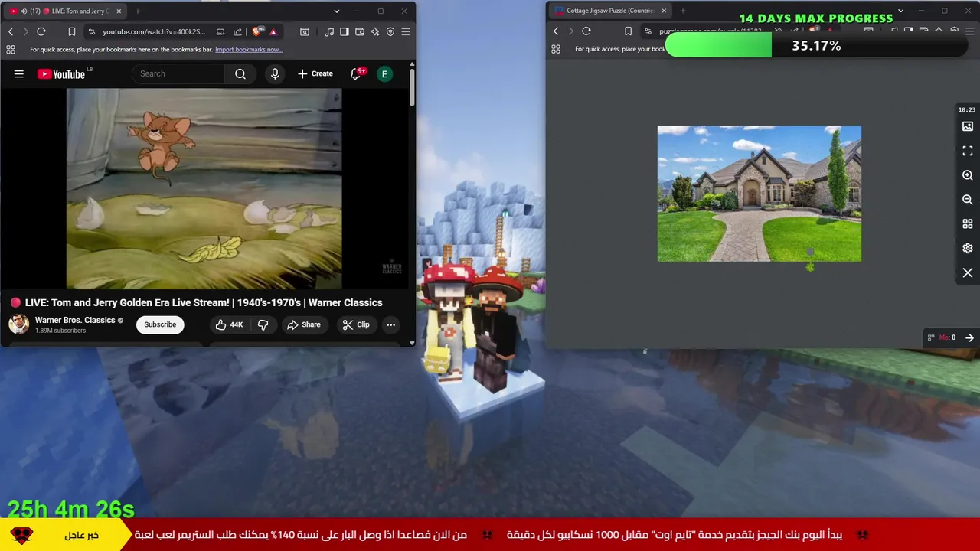980x551 pixels.
Task: Bookmark the puzzle page
Action: [x=628, y=31]
